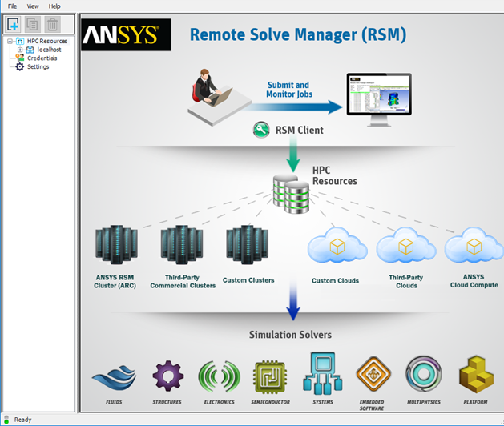Click the HPC Resources database icon
504x426 pixels.
tap(291, 194)
